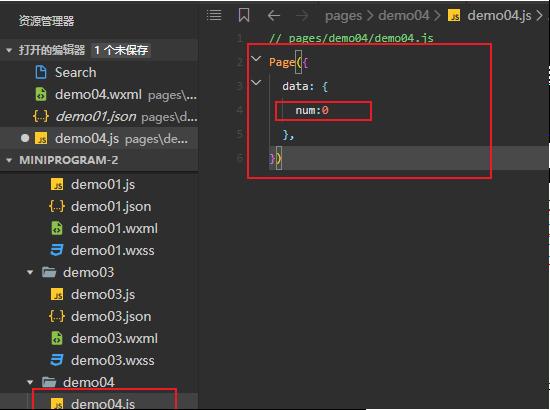
Task: Click the braces icon beside italic demo01.json
Action: tap(41, 116)
